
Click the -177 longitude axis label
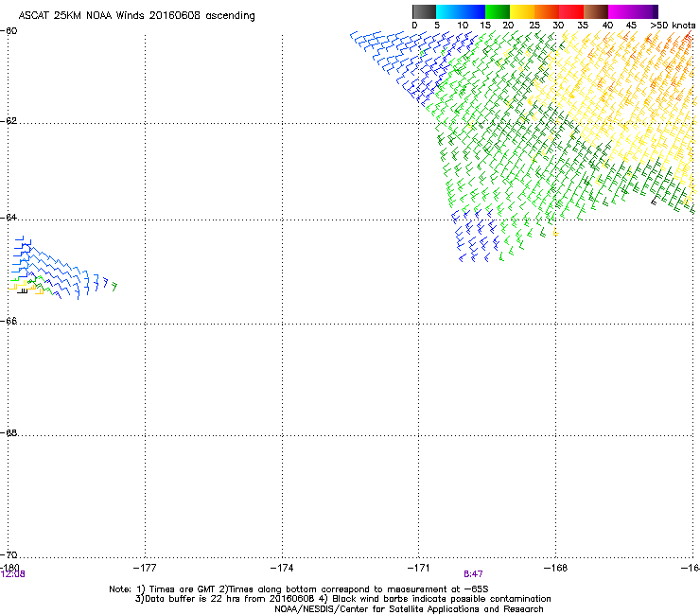(145, 568)
